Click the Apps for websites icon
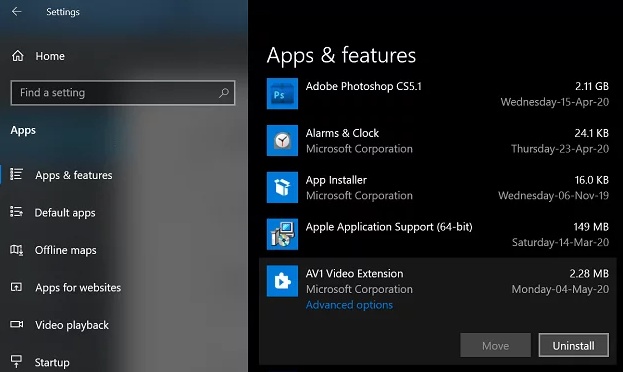The image size is (623, 372). (16, 287)
